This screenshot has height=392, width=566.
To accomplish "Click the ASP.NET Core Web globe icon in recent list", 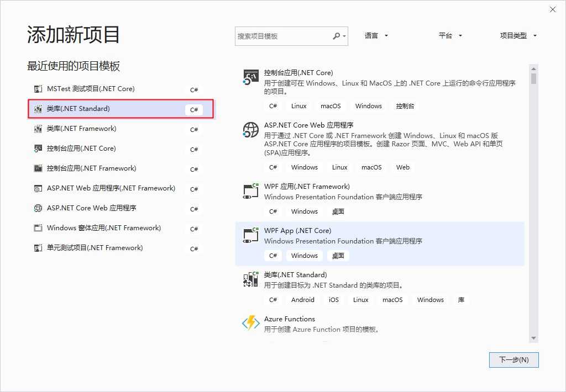I will pos(38,208).
